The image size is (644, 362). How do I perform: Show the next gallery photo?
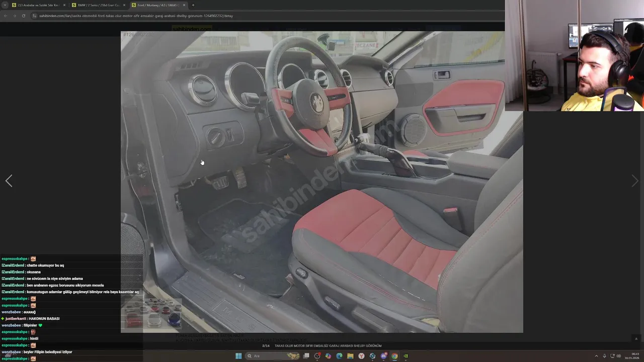click(x=635, y=181)
